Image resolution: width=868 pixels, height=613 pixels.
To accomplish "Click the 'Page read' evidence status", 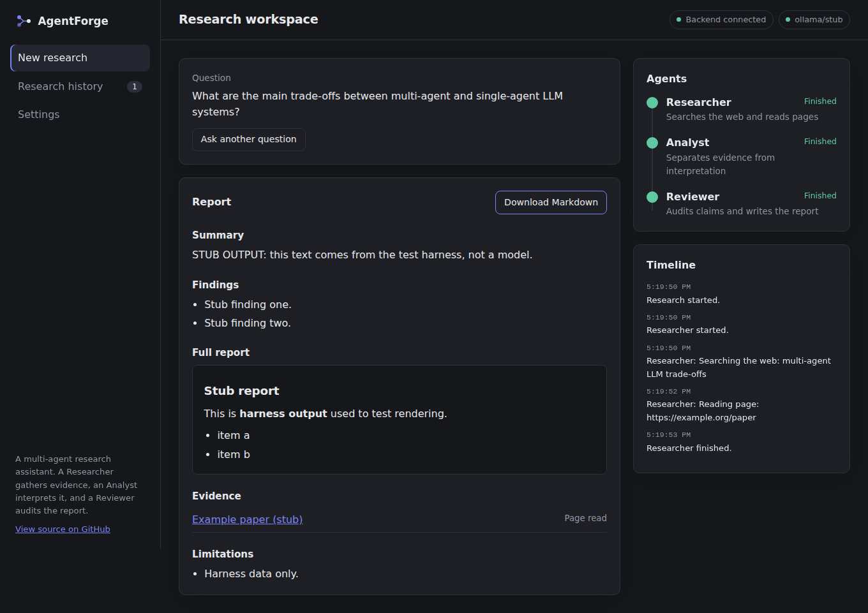I will pyautogui.click(x=585, y=518).
